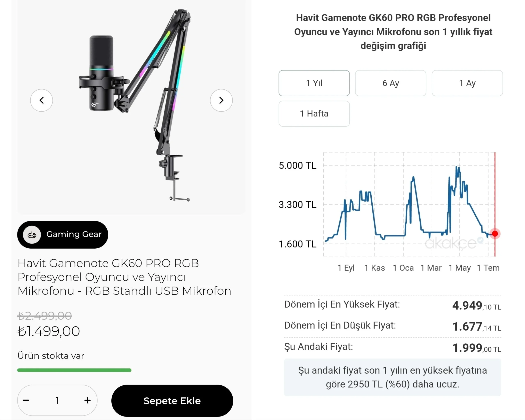
Task: Click the quantity field showing 1
Action: [57, 400]
